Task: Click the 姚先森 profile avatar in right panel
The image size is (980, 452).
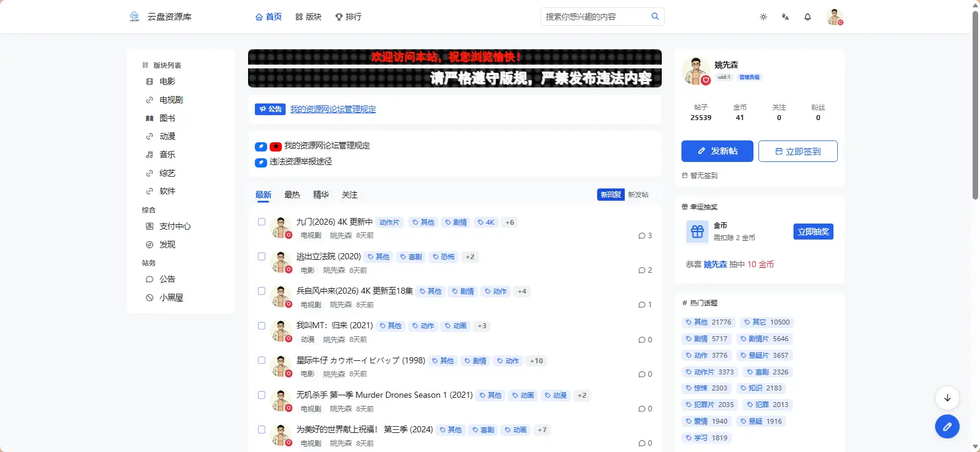Action: [x=696, y=70]
